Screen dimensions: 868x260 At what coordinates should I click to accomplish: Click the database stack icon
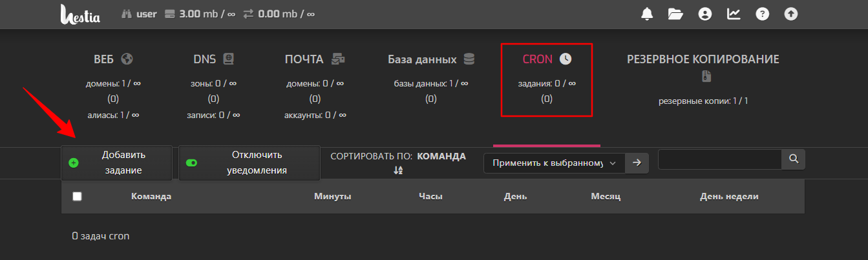coord(469,59)
